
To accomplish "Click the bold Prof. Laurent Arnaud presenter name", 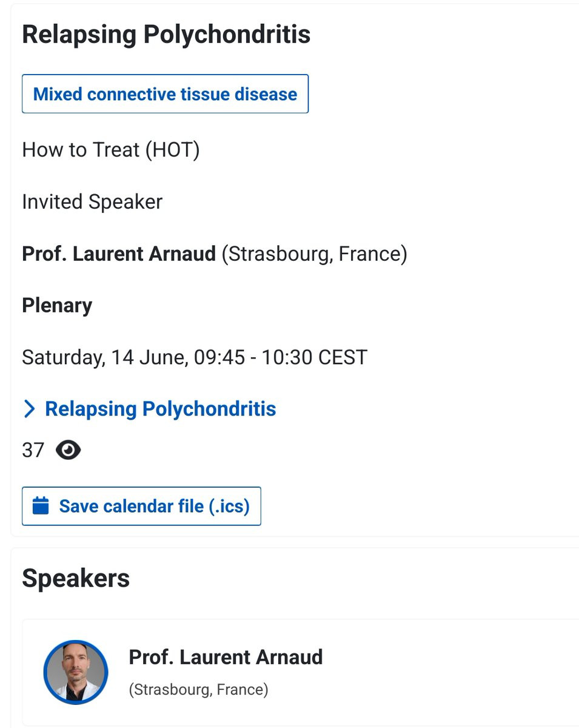I will click(119, 254).
